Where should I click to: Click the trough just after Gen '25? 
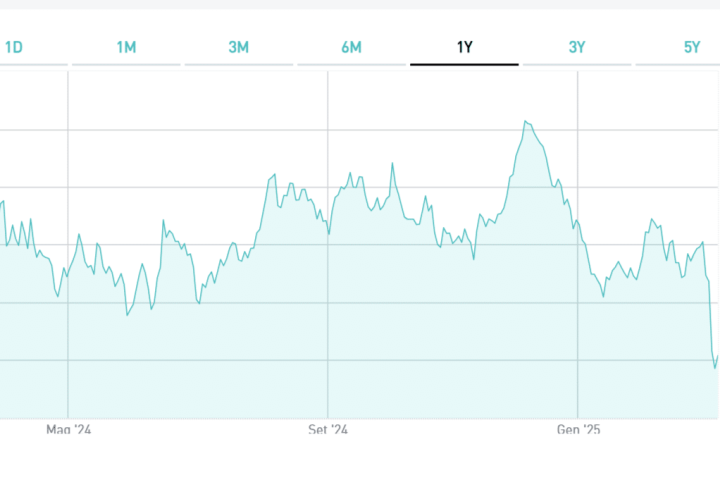(605, 297)
